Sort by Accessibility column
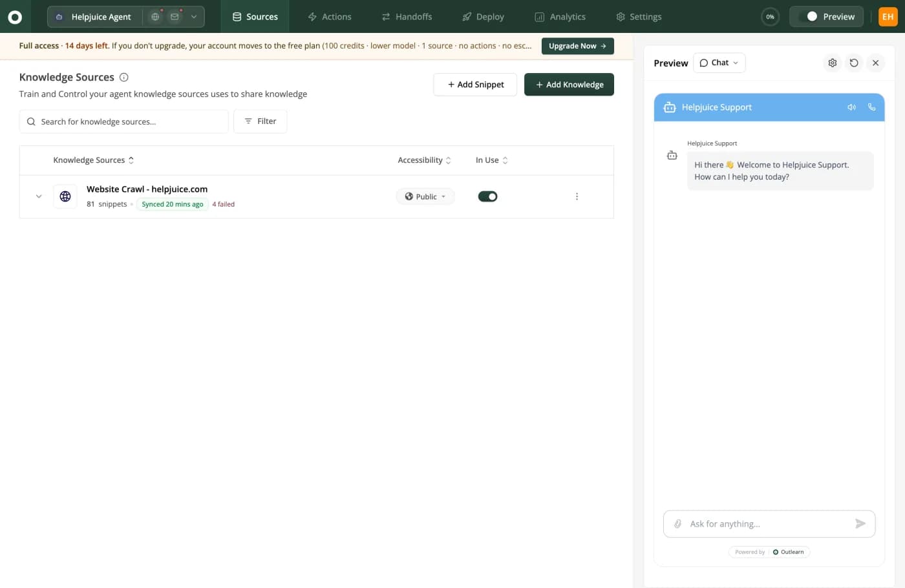The width and height of the screenshot is (905, 588). point(424,160)
